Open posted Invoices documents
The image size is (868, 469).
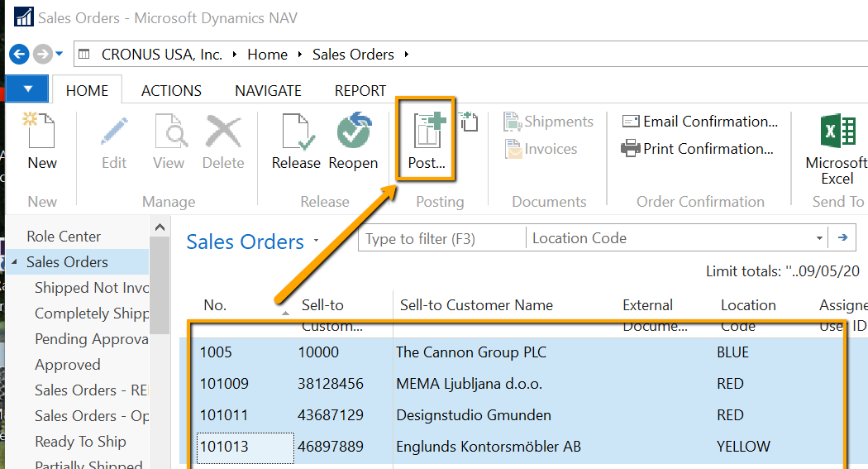(x=541, y=148)
